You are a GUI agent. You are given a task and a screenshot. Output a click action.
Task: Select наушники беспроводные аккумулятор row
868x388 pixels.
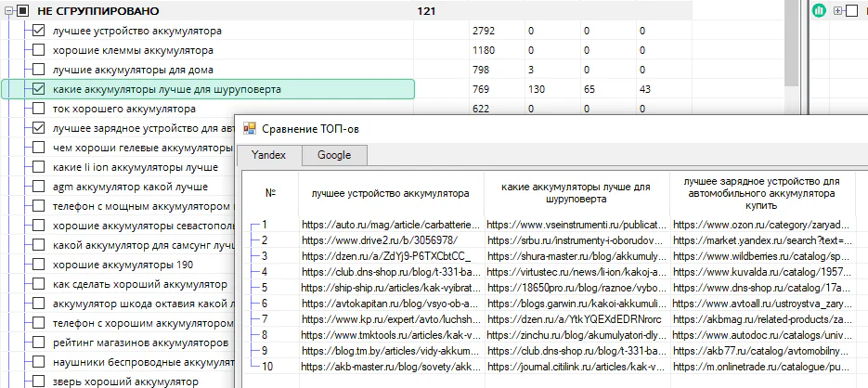click(141, 362)
